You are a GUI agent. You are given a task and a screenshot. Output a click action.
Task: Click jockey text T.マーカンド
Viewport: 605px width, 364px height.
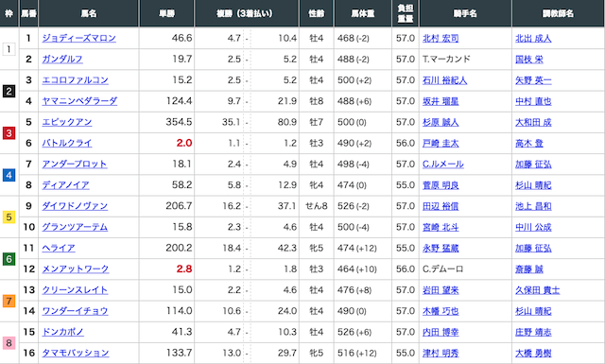click(446, 59)
